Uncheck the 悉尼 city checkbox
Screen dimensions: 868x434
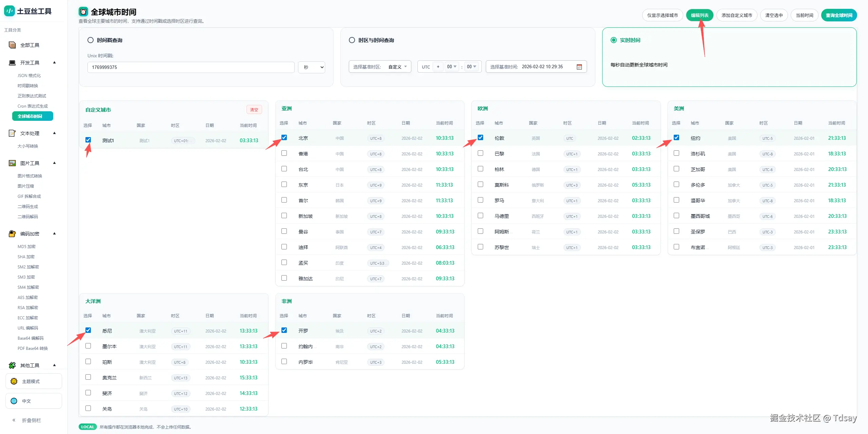pyautogui.click(x=88, y=330)
